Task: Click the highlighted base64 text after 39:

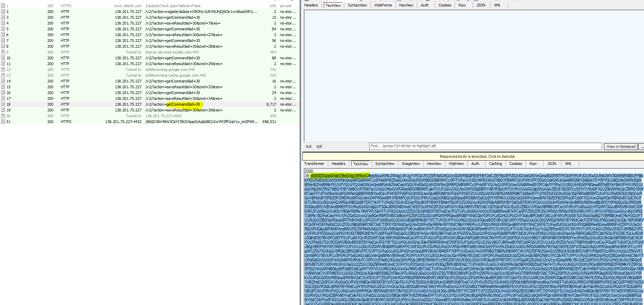Action: point(340,176)
